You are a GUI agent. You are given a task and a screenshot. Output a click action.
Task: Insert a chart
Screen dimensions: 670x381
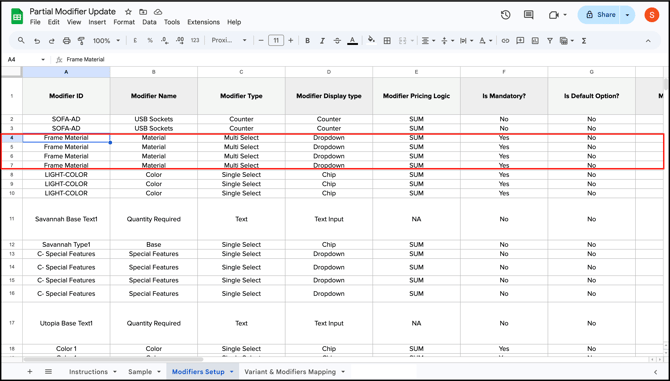[x=535, y=41]
